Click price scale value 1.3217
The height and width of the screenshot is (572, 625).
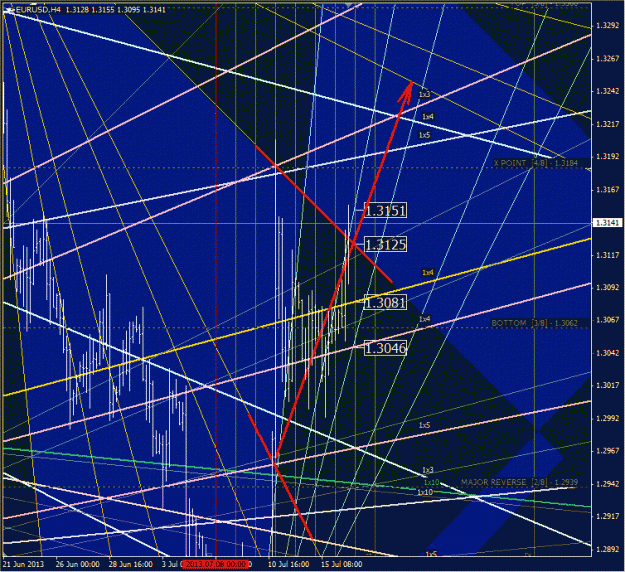tap(607, 124)
